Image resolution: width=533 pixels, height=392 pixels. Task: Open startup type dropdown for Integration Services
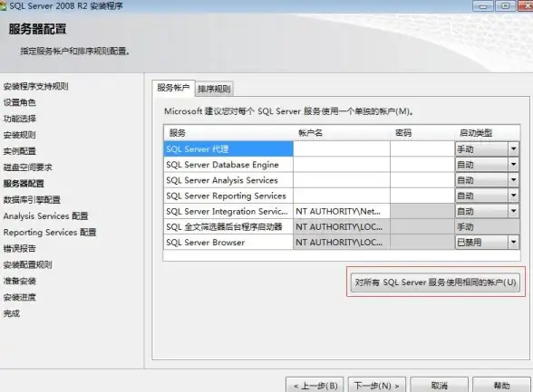[x=513, y=211]
